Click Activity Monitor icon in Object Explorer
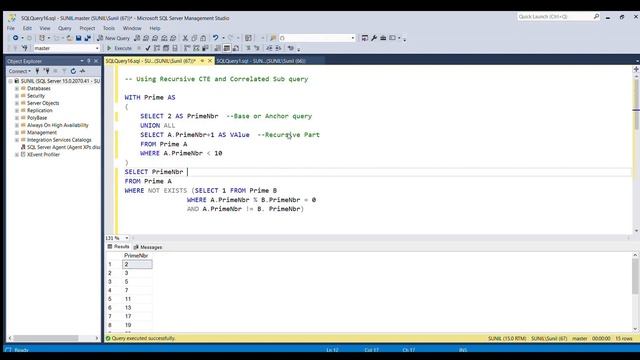This screenshot has width=640, height=360. [x=82, y=71]
